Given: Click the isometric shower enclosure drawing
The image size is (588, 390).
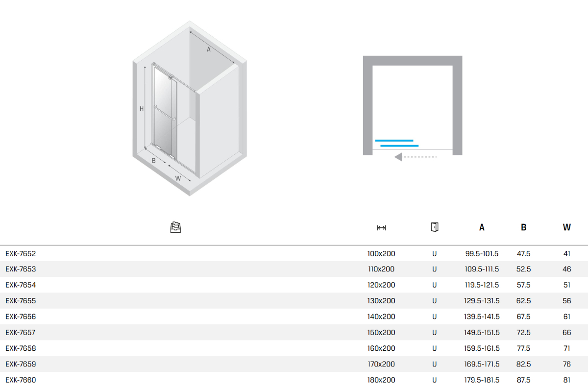Looking at the screenshot, I should tap(190, 108).
